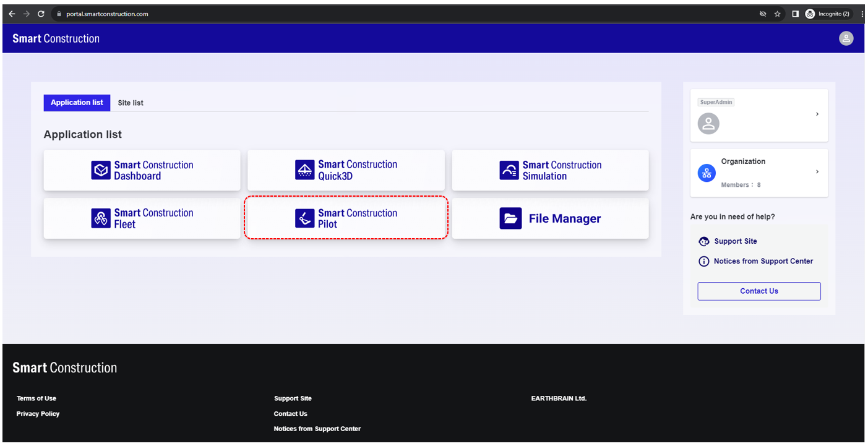Reload the page with refresh icon
This screenshot has height=446, width=868.
point(41,14)
